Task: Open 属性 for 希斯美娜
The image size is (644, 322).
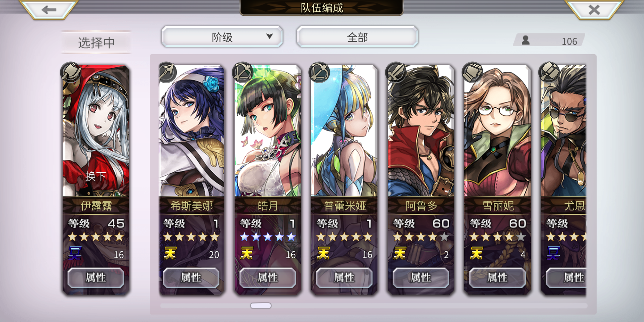Action: tap(191, 278)
